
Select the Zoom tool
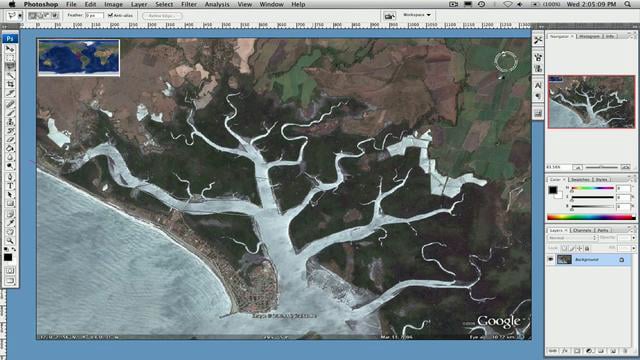(x=10, y=240)
